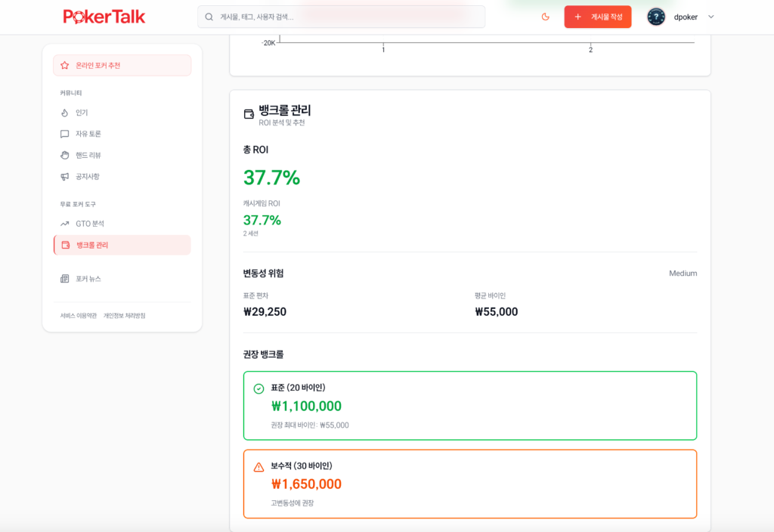
Task: Click the dpoker username
Action: pos(686,17)
